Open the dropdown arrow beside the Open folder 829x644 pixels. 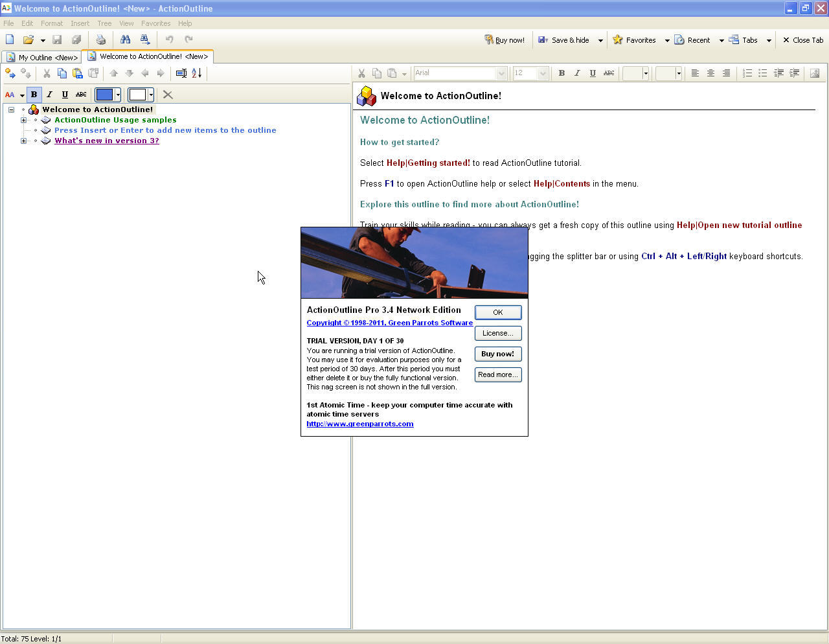pyautogui.click(x=43, y=40)
